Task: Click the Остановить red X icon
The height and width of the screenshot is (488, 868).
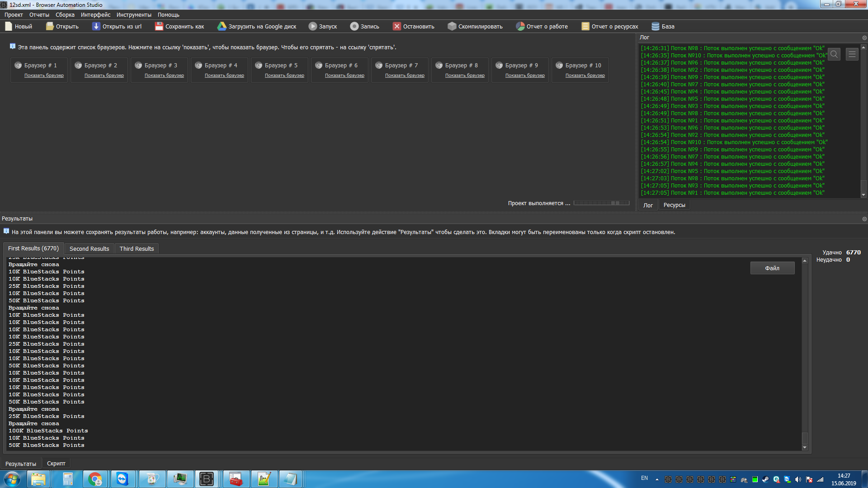Action: tap(396, 26)
